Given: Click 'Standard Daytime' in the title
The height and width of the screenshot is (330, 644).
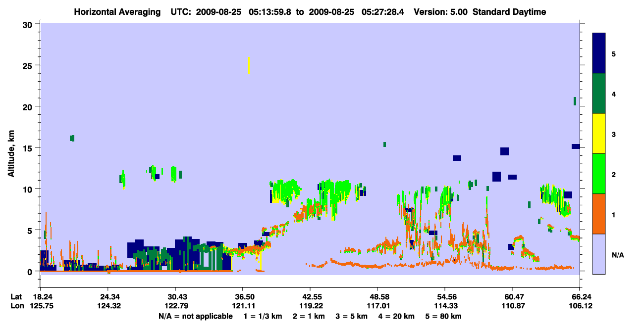Looking at the screenshot, I should click(x=509, y=12).
